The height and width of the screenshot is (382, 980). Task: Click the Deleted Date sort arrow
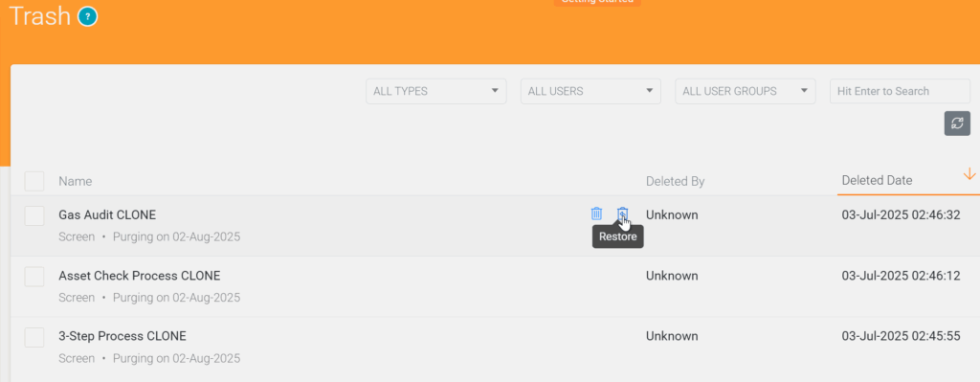969,174
